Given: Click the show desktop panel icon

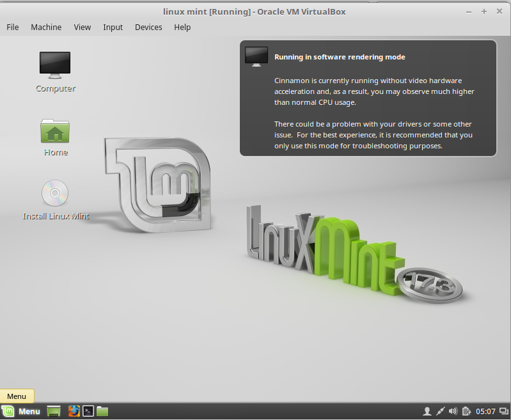Looking at the screenshot, I should pos(54,411).
